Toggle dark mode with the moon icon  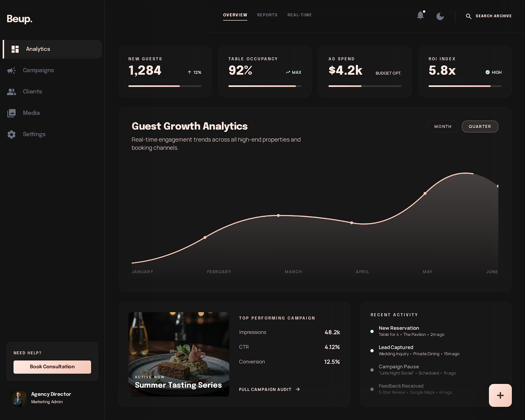point(440,16)
